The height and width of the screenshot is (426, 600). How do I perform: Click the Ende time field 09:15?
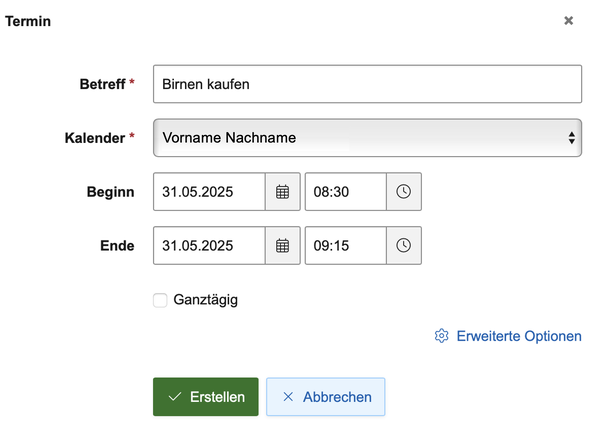[345, 245]
